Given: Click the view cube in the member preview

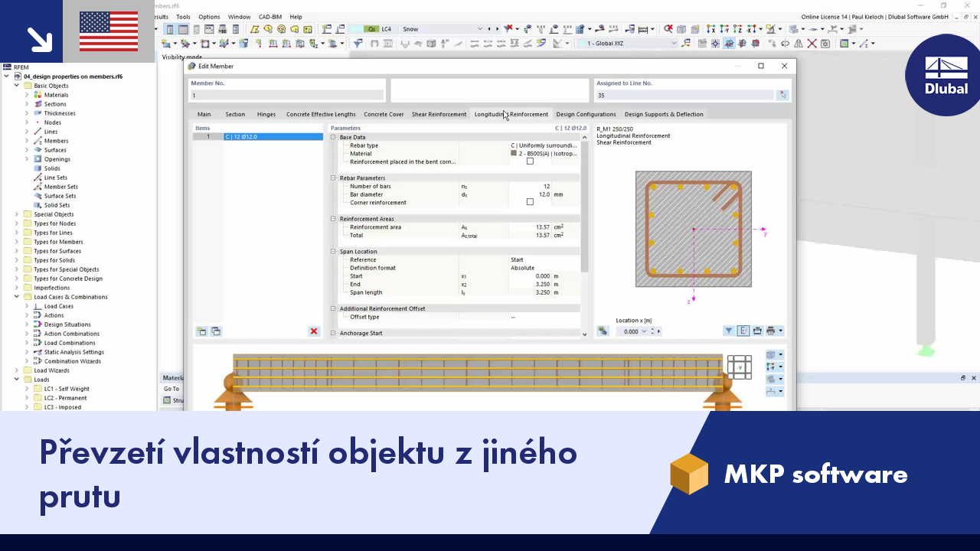Looking at the screenshot, I should 739,367.
